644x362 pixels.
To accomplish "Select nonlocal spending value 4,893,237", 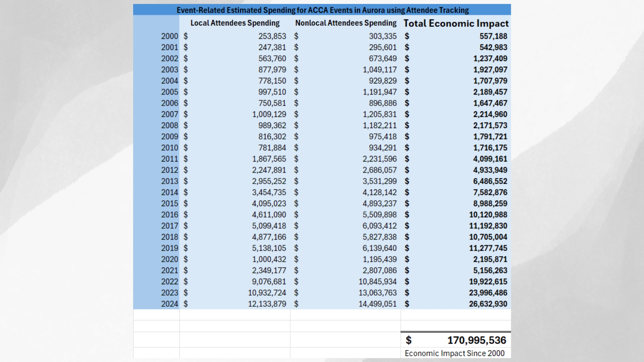I will [380, 203].
